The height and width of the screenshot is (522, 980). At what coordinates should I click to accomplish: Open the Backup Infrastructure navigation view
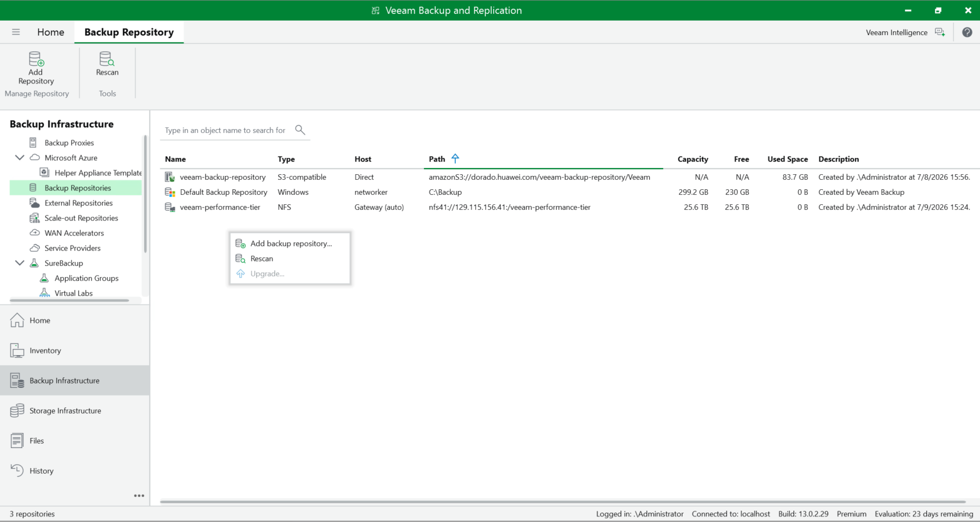coord(75,380)
